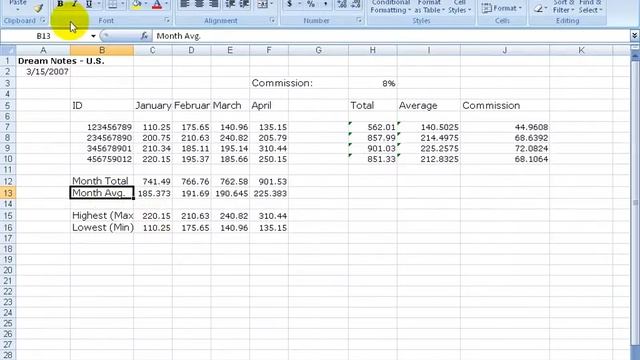Apply Comma Style number format
The height and width of the screenshot is (360, 640).
[325, 4]
